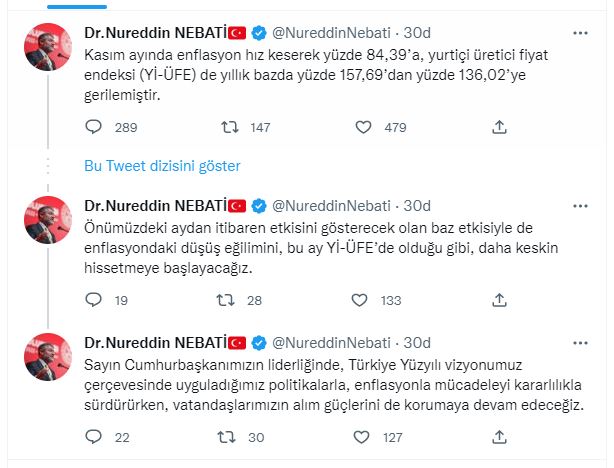Screen dimensions: 614x468
Task: Reply to the Kasım ayında enflasyon tweet
Action: [93, 127]
